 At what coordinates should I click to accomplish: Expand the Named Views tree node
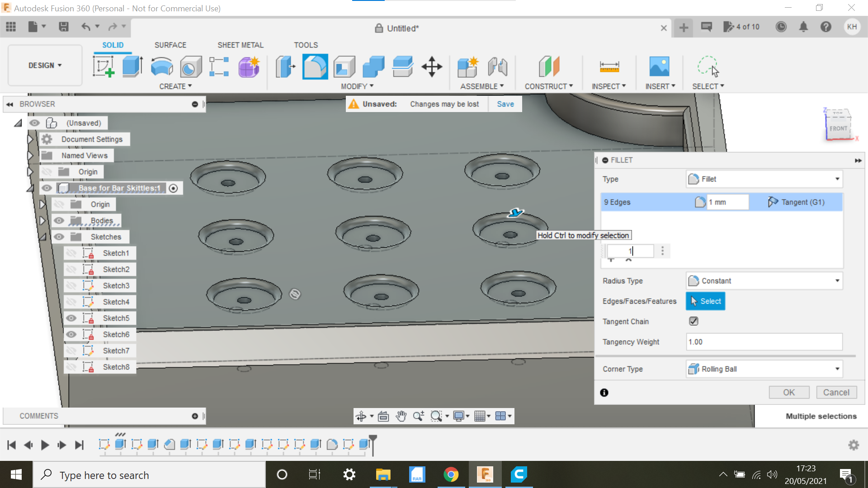(x=30, y=155)
